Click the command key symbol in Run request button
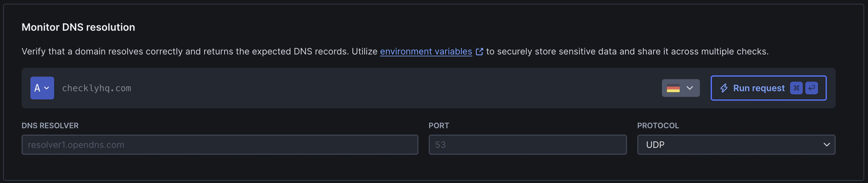Viewport: 868px width, 183px height. 796,88
